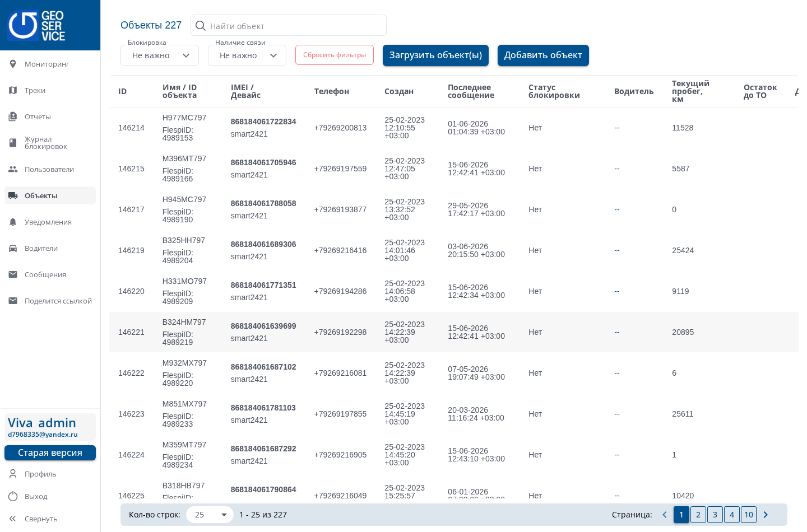Expand the Наличие связи filter dropdown
The image size is (807, 532).
[247, 55]
